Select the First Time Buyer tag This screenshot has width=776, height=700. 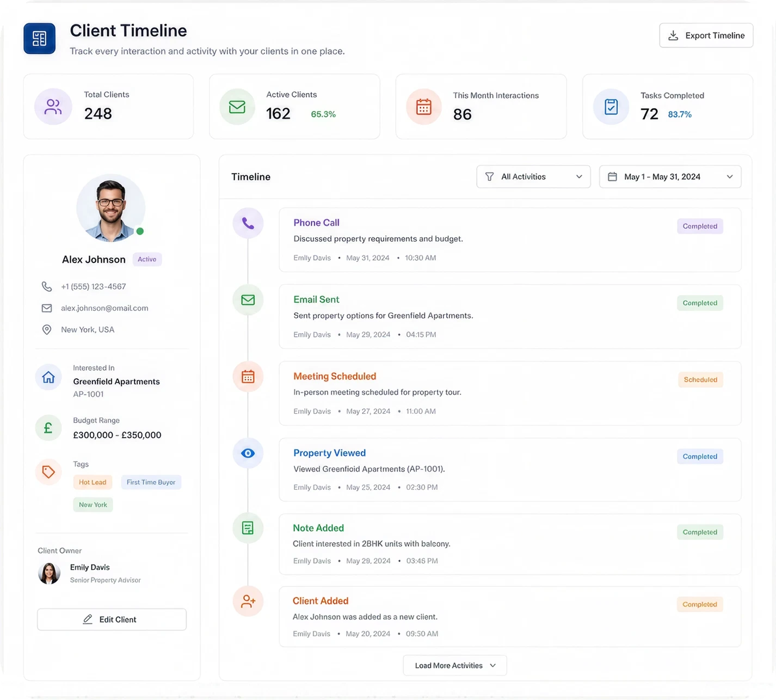pos(151,482)
